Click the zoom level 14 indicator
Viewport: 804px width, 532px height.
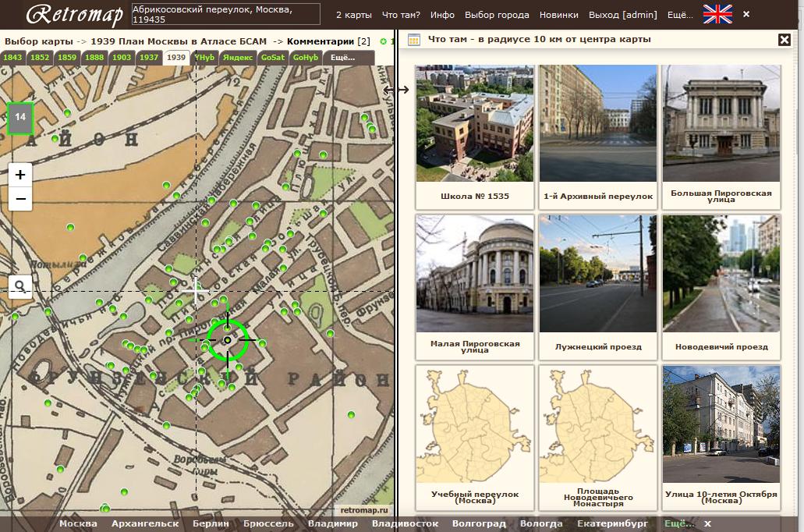[x=20, y=117]
